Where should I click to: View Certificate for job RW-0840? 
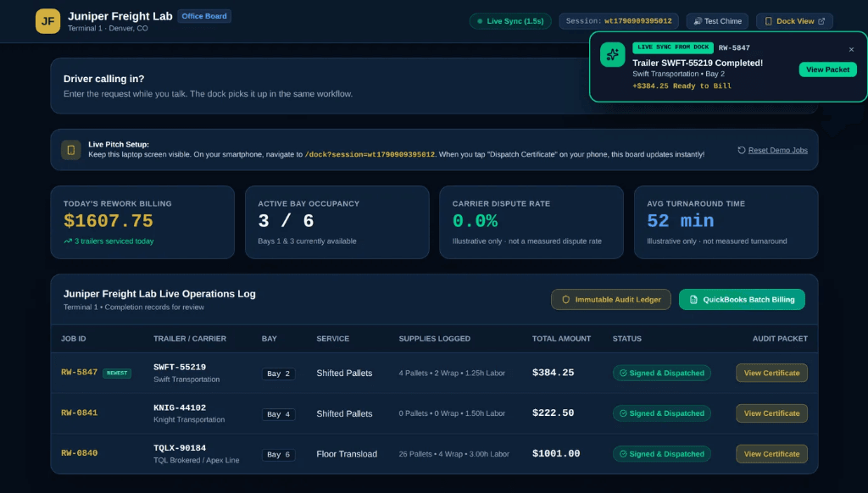771,454
